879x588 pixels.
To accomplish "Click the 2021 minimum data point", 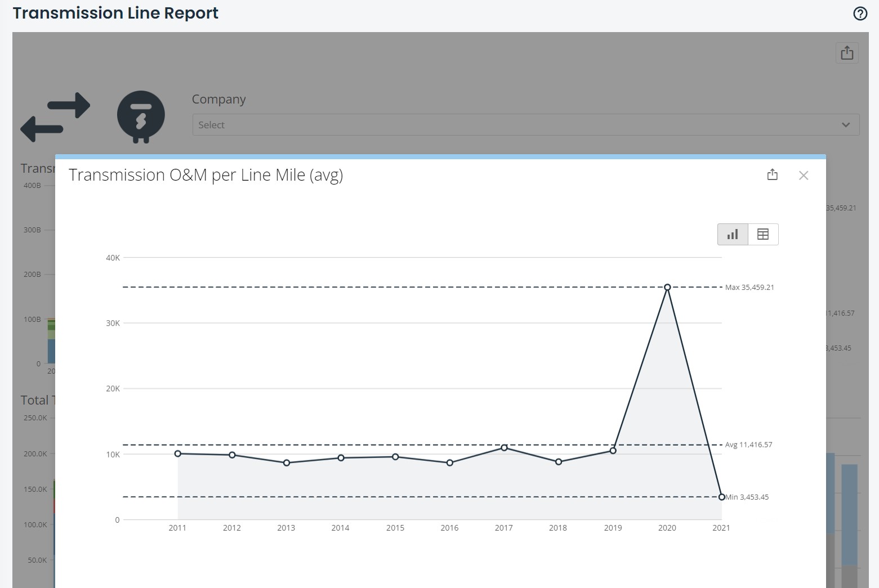I will tap(721, 497).
